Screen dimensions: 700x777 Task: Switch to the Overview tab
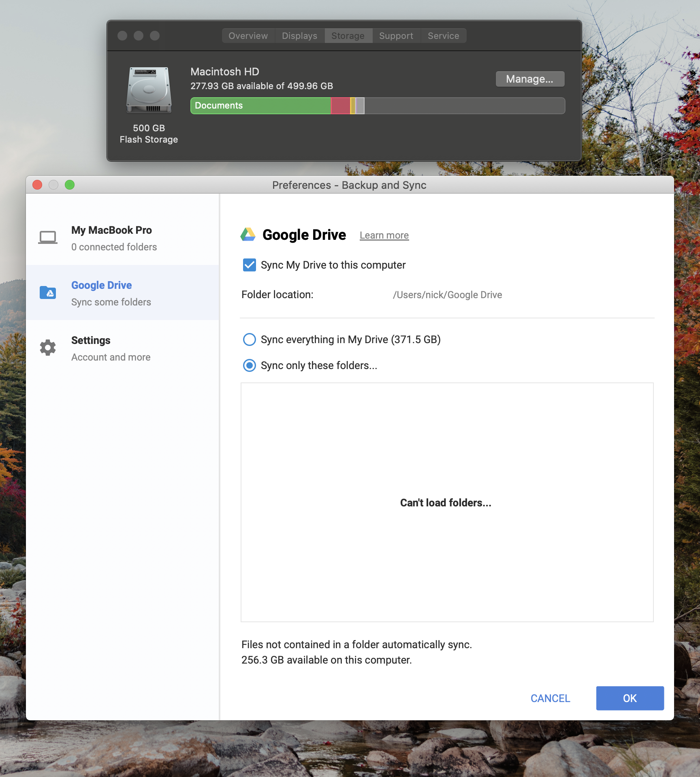(x=248, y=36)
